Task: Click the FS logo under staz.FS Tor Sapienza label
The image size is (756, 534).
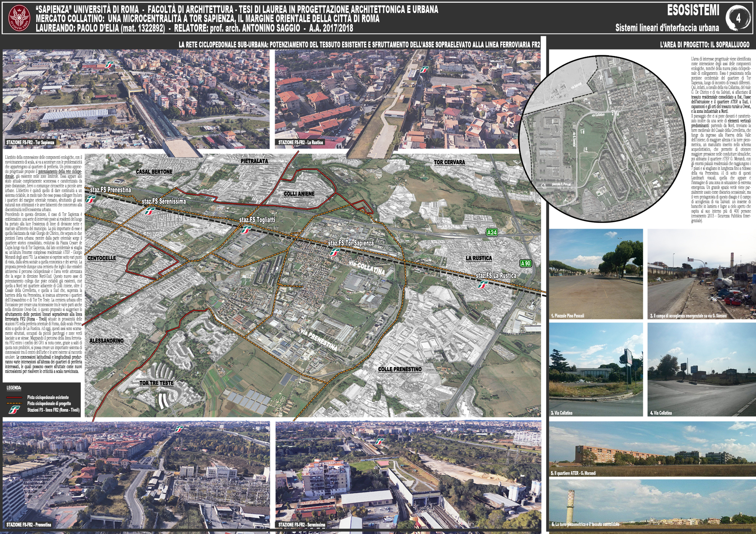Action: tap(335, 252)
